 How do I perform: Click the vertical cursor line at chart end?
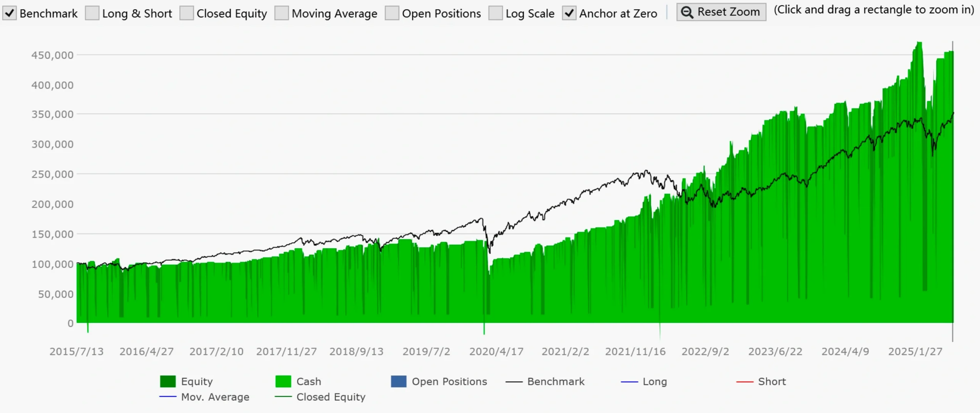point(952,191)
